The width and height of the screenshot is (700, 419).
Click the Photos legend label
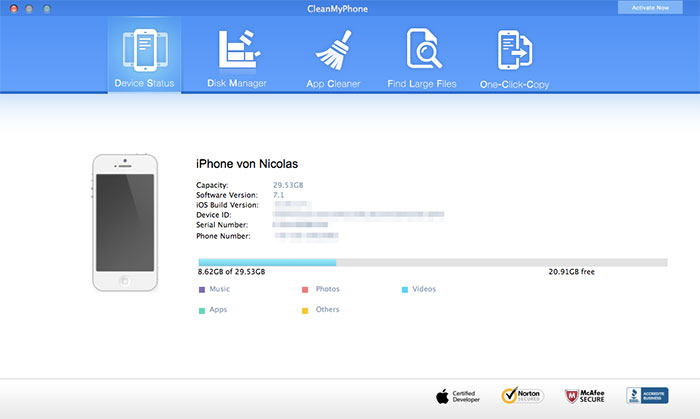(328, 289)
